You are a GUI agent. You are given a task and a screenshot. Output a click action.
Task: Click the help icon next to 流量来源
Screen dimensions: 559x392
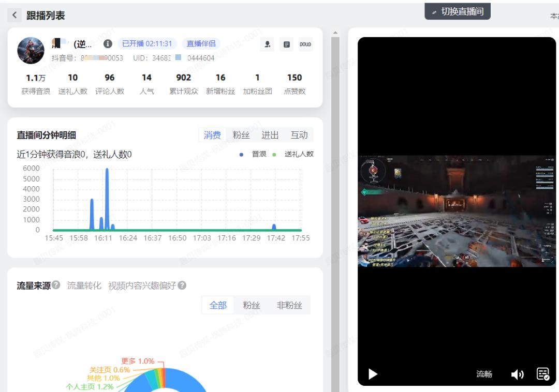point(56,285)
